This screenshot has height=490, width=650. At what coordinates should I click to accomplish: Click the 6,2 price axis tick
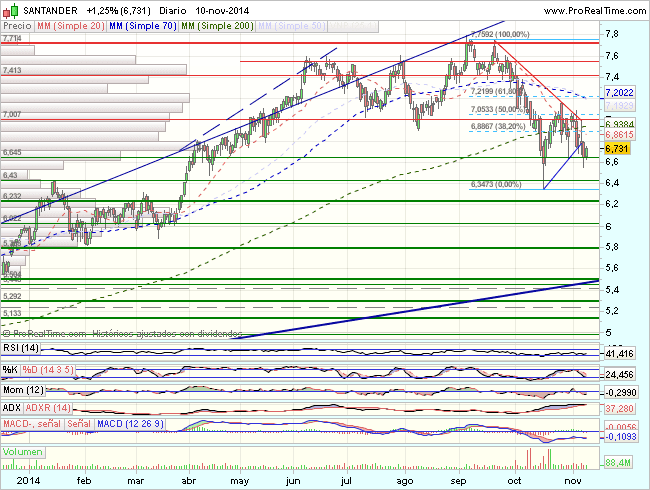[612, 204]
